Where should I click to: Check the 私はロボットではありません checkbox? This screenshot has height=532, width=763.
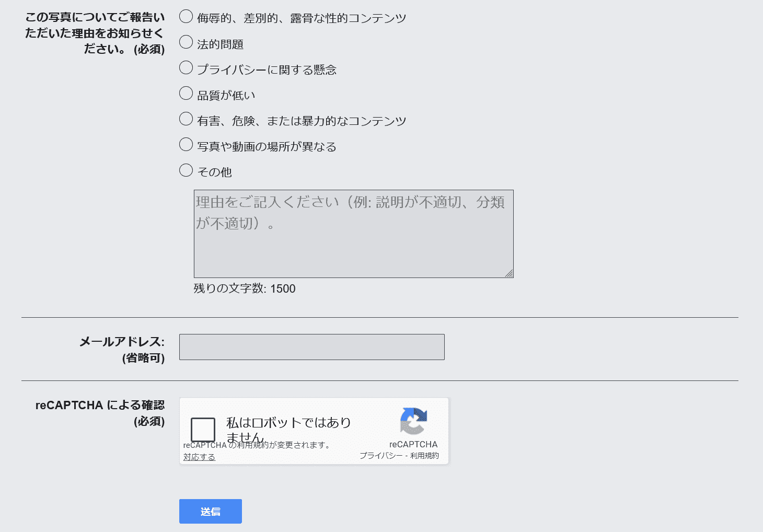click(x=203, y=430)
